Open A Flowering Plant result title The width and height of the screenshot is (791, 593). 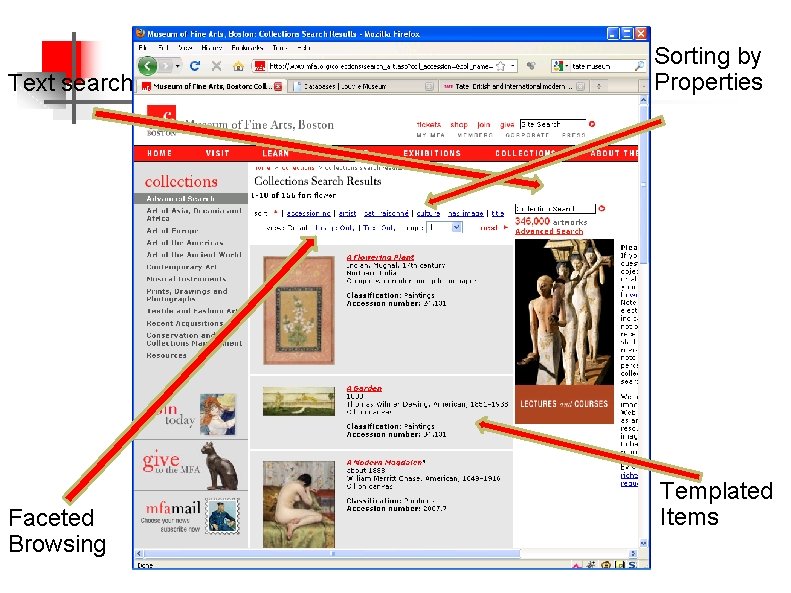[x=380, y=257]
